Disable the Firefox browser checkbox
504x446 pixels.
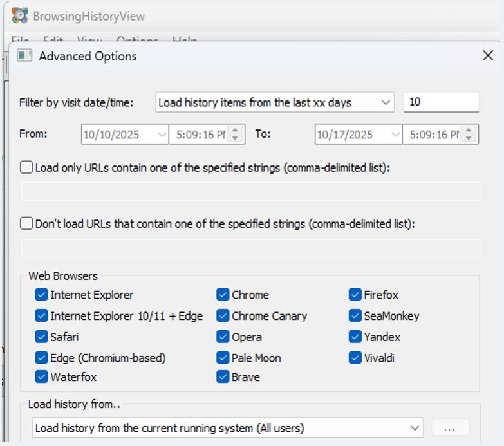(x=355, y=295)
